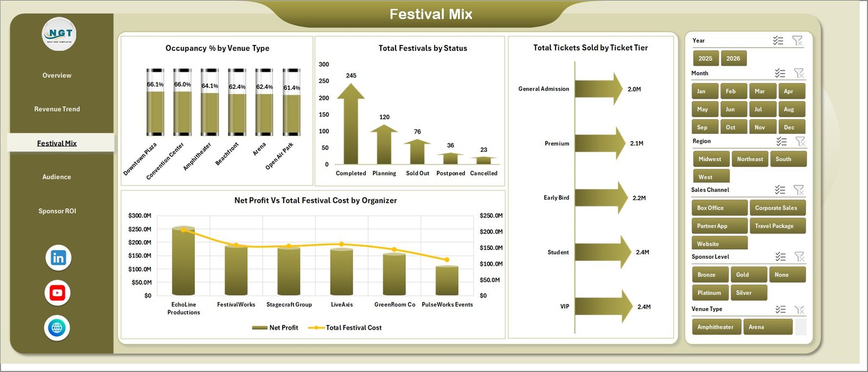
Task: Toggle multi-select on Sponsor Level slicer
Action: point(781,256)
